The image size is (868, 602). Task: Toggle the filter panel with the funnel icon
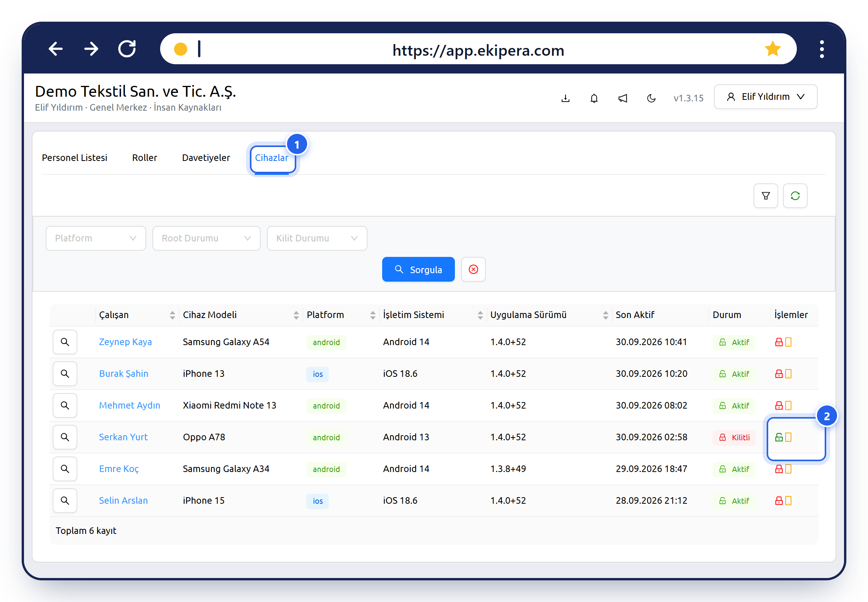click(766, 196)
